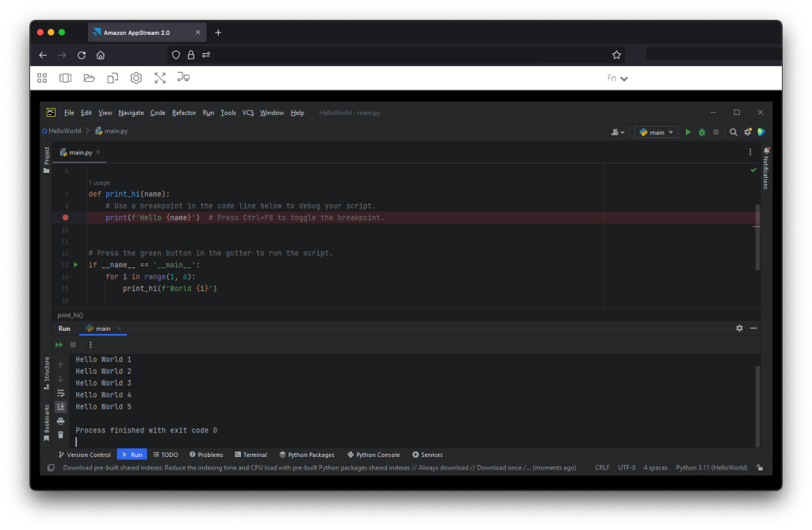Clear console output using the trash icon

pyautogui.click(x=60, y=434)
